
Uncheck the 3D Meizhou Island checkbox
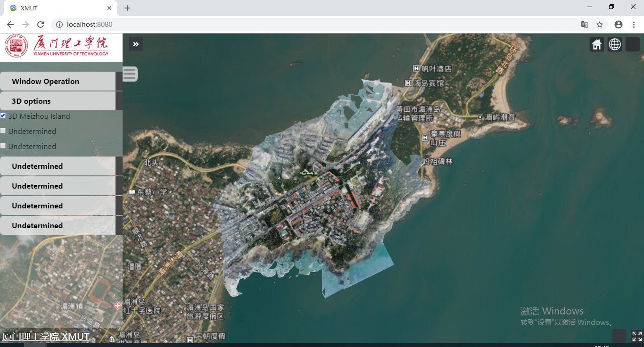point(3,116)
